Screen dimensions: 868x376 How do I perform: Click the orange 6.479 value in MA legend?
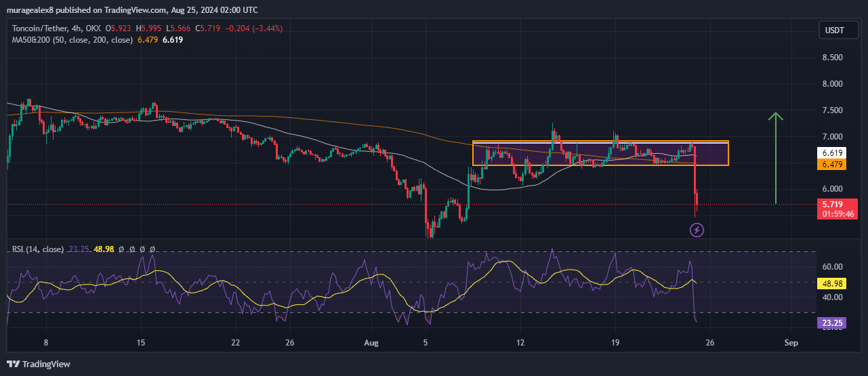click(x=148, y=40)
